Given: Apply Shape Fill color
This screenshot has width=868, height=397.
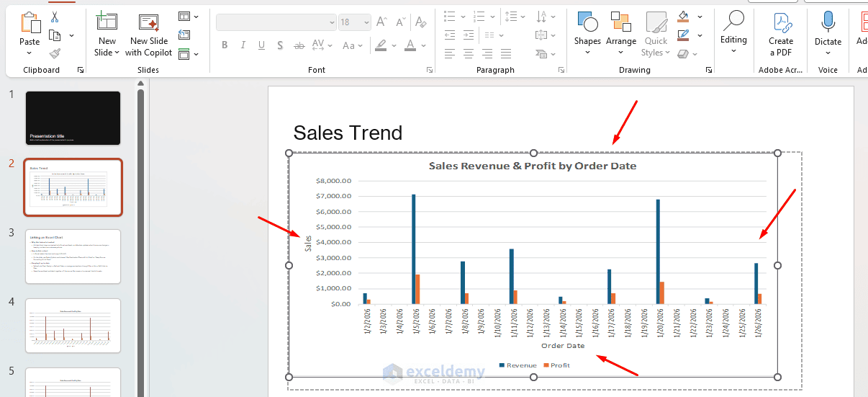Looking at the screenshot, I should (683, 16).
